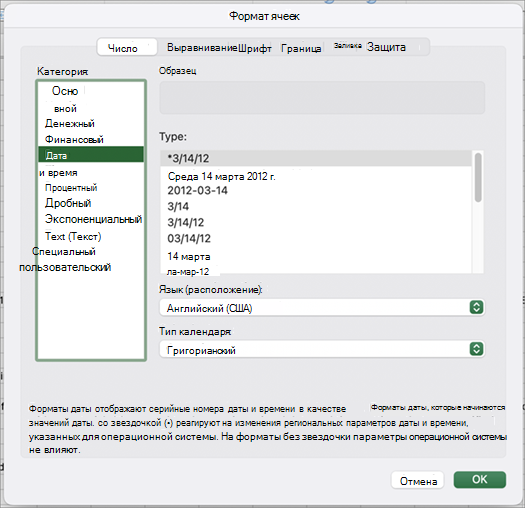Open the Граница tab
525x508 pixels.
(301, 49)
